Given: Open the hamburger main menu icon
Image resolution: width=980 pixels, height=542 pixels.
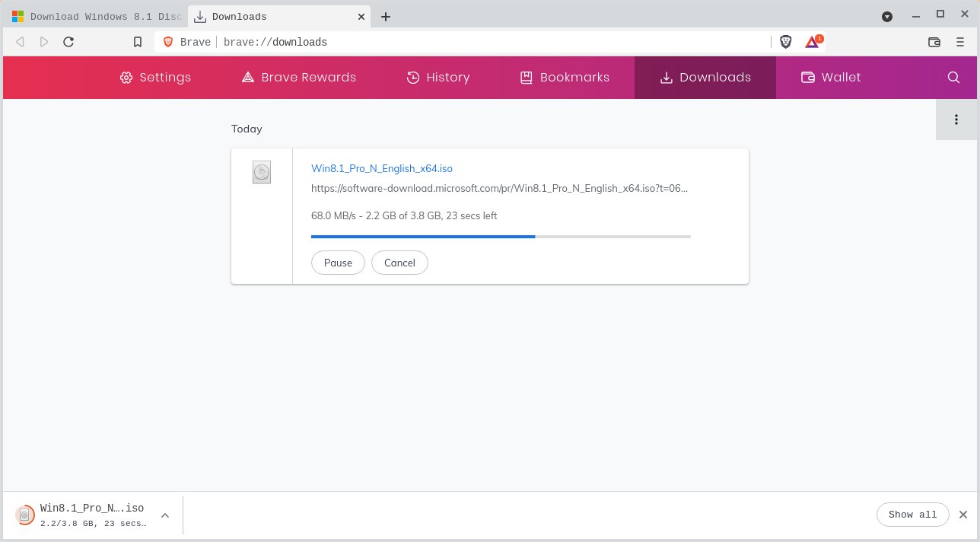Looking at the screenshot, I should (x=960, y=42).
